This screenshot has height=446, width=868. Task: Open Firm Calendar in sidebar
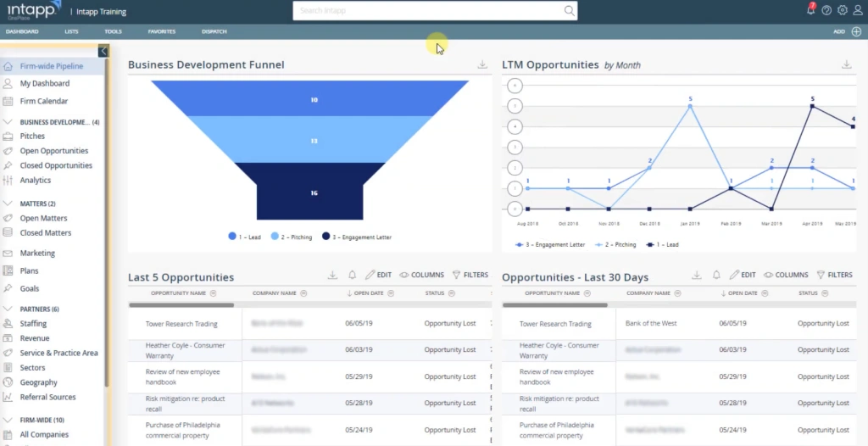pos(44,101)
